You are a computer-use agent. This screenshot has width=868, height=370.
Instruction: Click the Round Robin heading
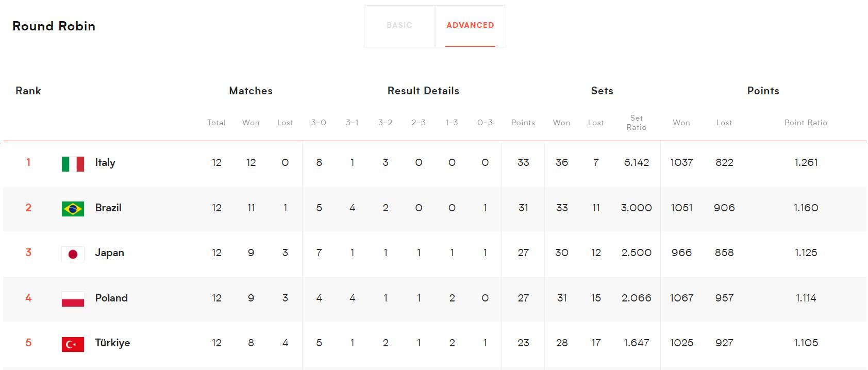54,26
